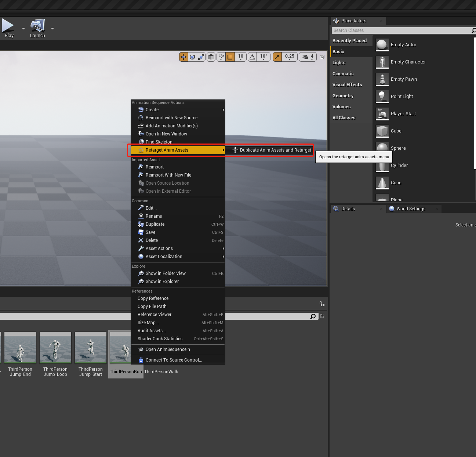
Task: Select Find Skeleton menu entry
Action: tap(178, 142)
